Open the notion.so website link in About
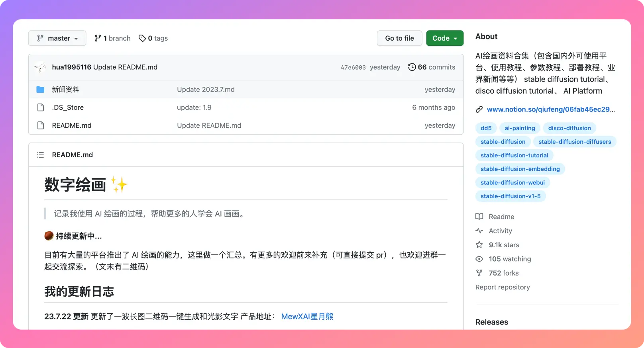 [550, 109]
